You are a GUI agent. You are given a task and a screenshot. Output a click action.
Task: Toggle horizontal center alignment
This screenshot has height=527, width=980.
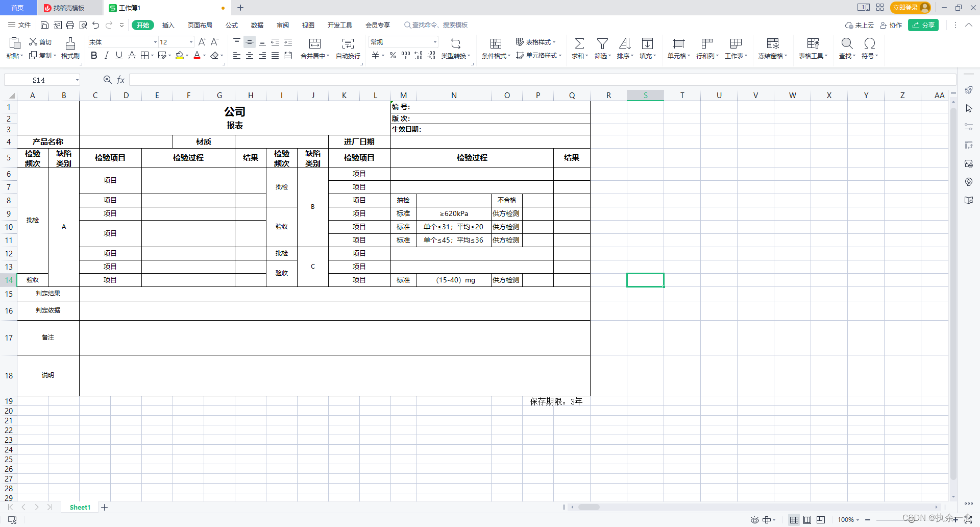[250, 55]
